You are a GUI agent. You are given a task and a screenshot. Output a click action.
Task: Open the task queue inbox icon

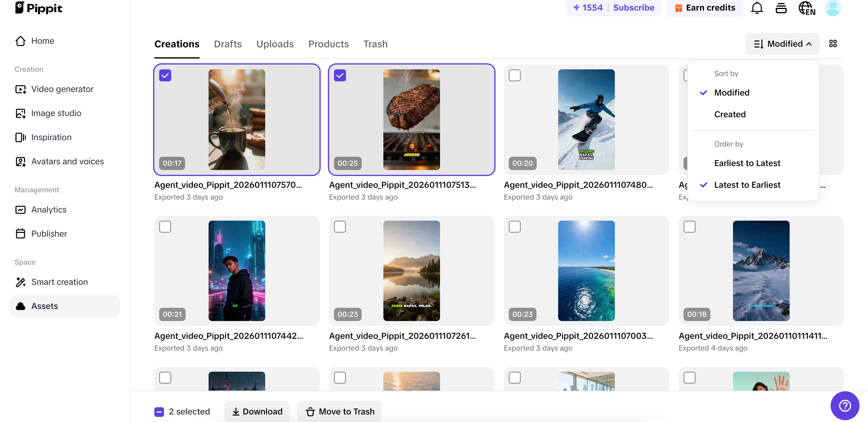[781, 8]
